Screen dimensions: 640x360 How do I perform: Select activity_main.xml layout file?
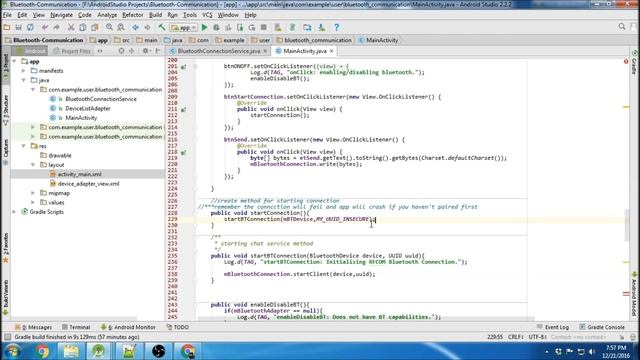tap(80, 174)
